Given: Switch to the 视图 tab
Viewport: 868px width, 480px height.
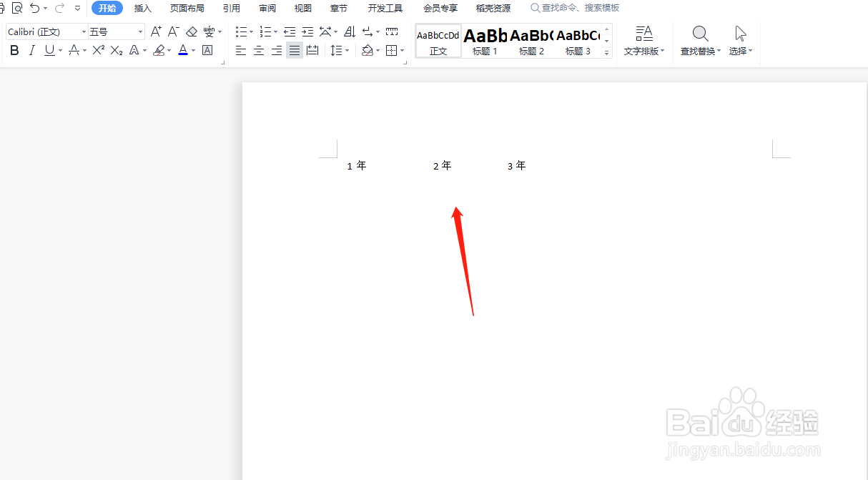Looking at the screenshot, I should (303, 9).
